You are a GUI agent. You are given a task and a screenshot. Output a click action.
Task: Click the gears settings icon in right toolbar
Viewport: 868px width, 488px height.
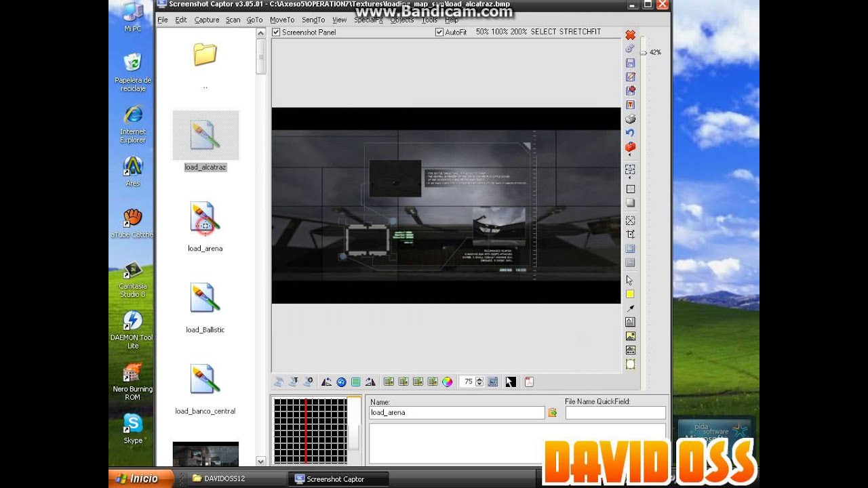tap(630, 49)
